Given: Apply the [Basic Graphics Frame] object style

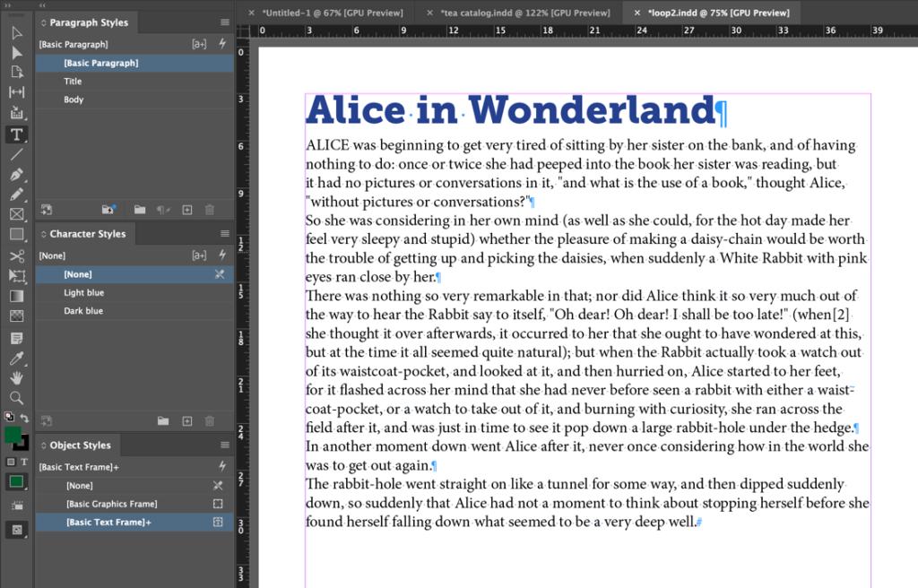Looking at the screenshot, I should tap(134, 504).
